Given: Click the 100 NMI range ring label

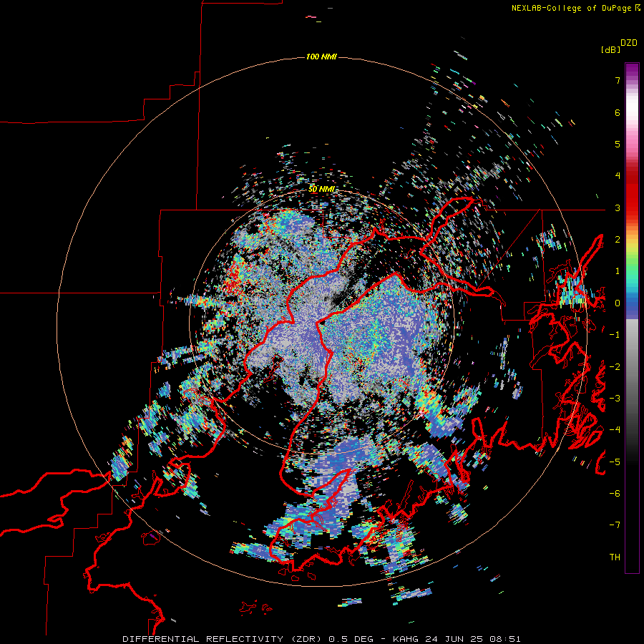Looking at the screenshot, I should point(321,57).
